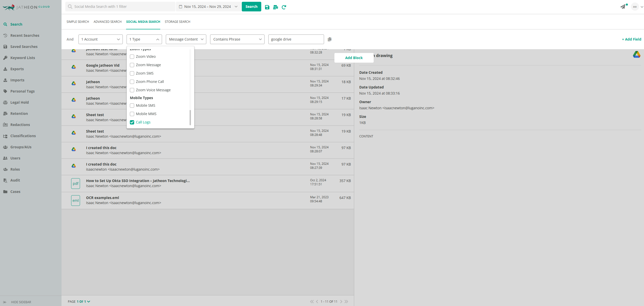Click the pdf file icon for Okta SSO

(x=75, y=184)
